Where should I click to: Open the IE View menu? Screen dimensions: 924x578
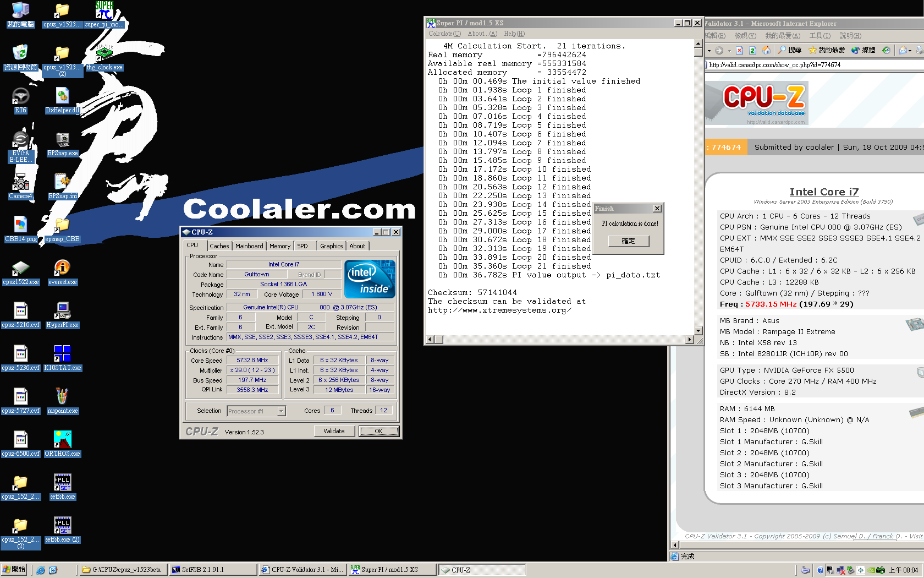tap(745, 36)
